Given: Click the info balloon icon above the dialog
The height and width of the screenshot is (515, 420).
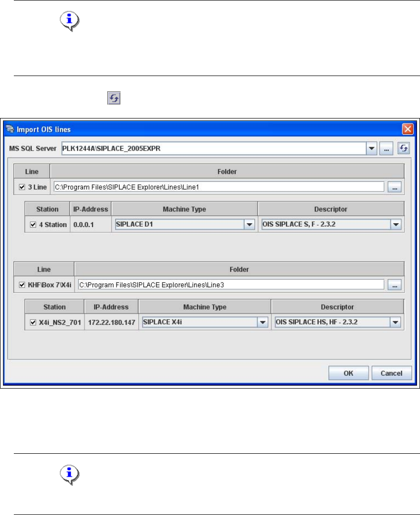Looking at the screenshot, I should [69, 21].
